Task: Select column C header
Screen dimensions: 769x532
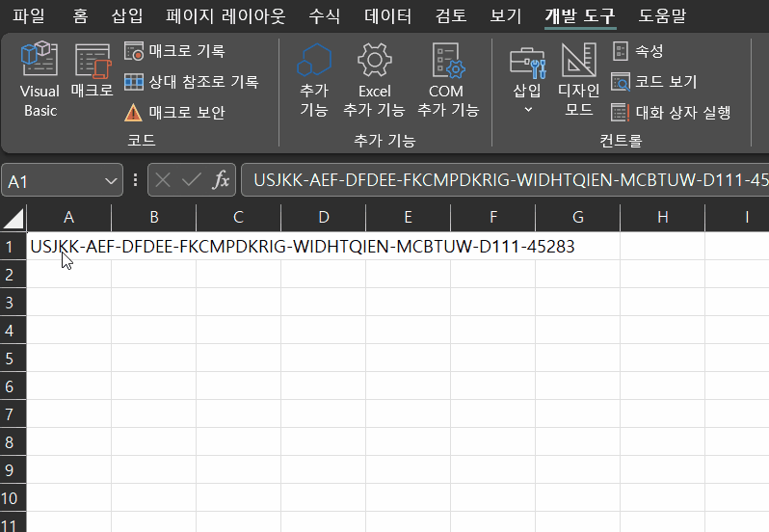Action: pyautogui.click(x=238, y=217)
